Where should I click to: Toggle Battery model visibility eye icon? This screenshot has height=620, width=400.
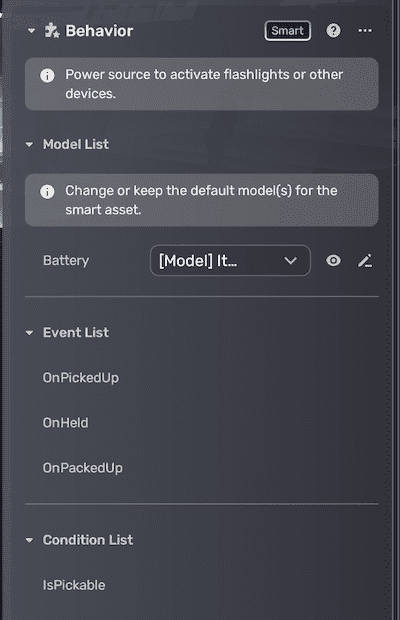[333, 261]
